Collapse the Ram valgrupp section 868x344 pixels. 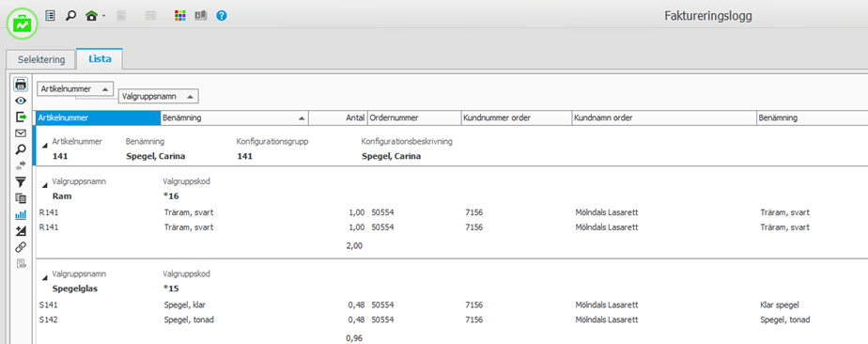(x=45, y=185)
